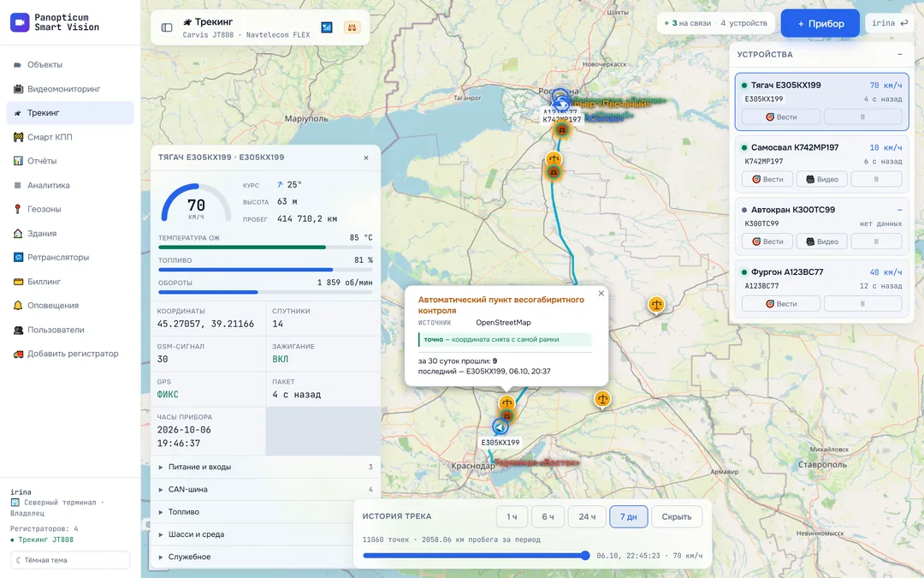Collapse the Устройства panel with minus
Image resolution: width=924 pixels, height=578 pixels.
pos(900,54)
